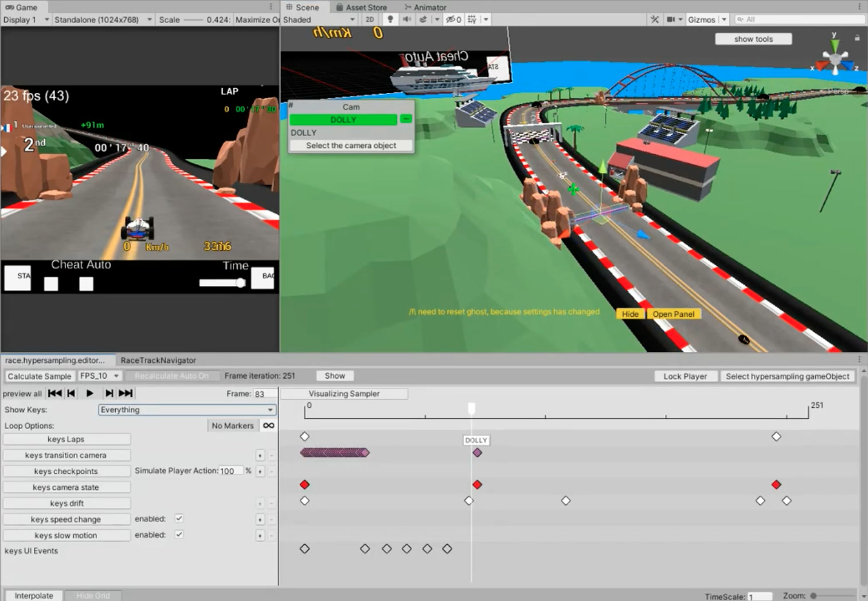The width and height of the screenshot is (868, 601).
Task: Step forward one frame in preview
Action: click(109, 393)
